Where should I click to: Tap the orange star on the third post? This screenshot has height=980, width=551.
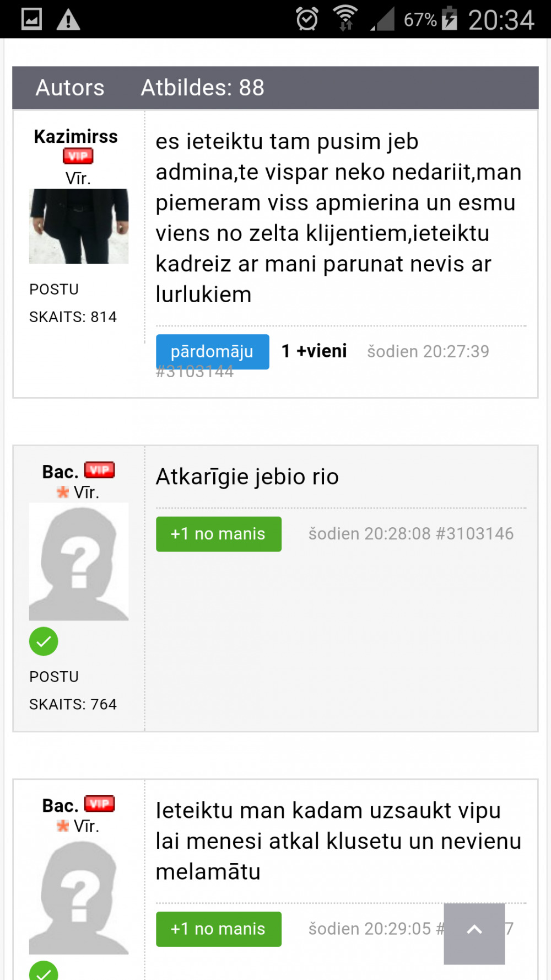[x=63, y=826]
